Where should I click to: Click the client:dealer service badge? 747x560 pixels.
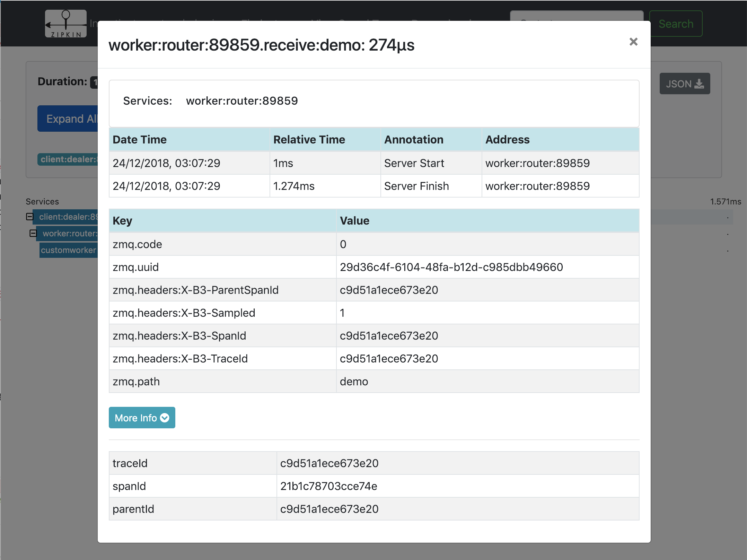click(x=68, y=159)
